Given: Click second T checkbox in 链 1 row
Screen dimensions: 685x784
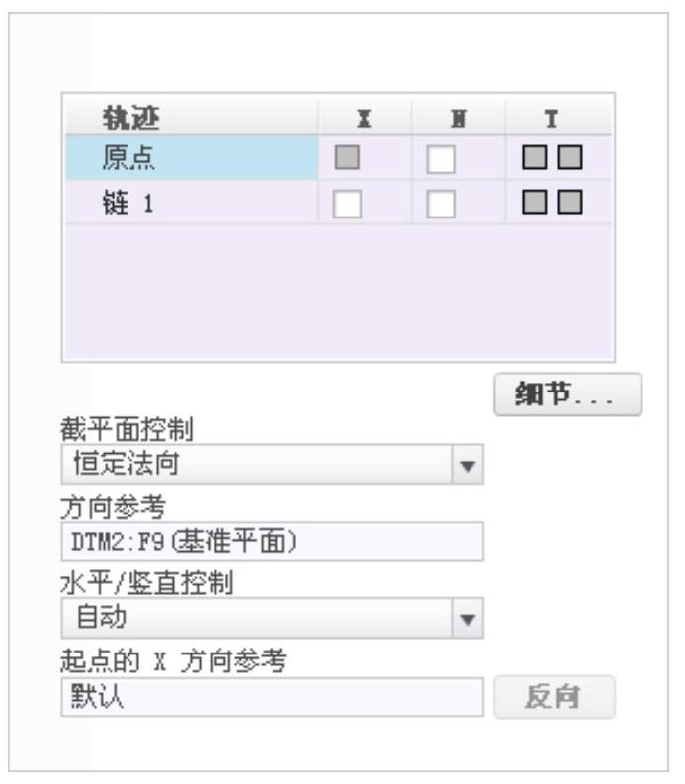Looking at the screenshot, I should (x=570, y=202).
